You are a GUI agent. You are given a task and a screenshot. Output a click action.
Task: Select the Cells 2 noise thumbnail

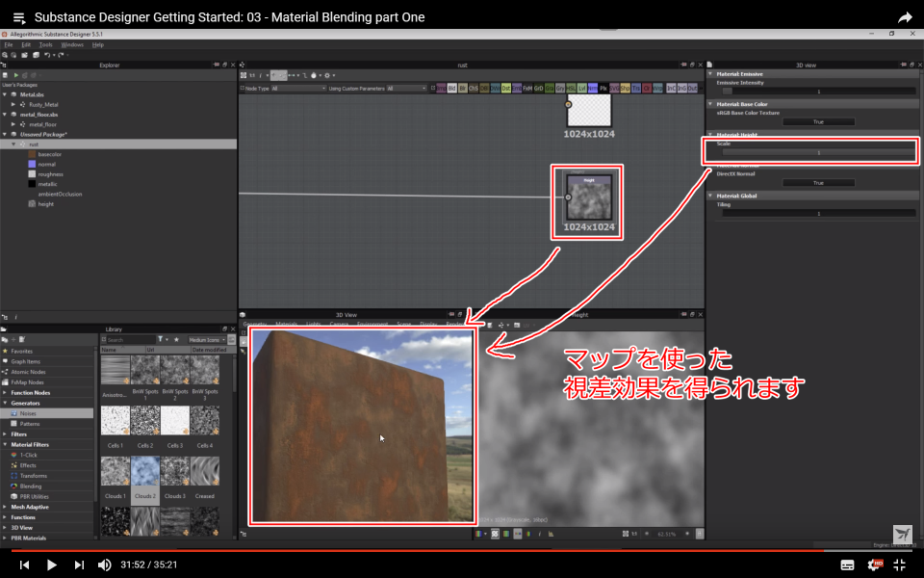(145, 421)
